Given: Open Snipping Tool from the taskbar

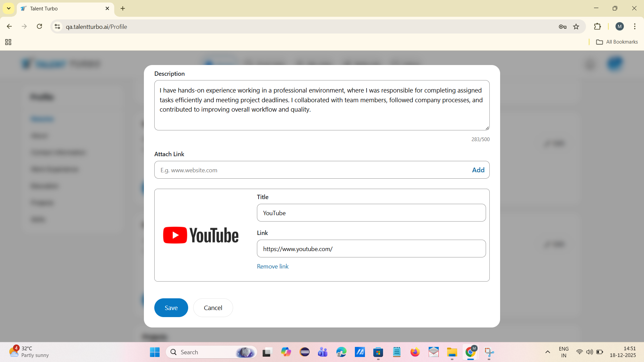Looking at the screenshot, I should pos(489,352).
